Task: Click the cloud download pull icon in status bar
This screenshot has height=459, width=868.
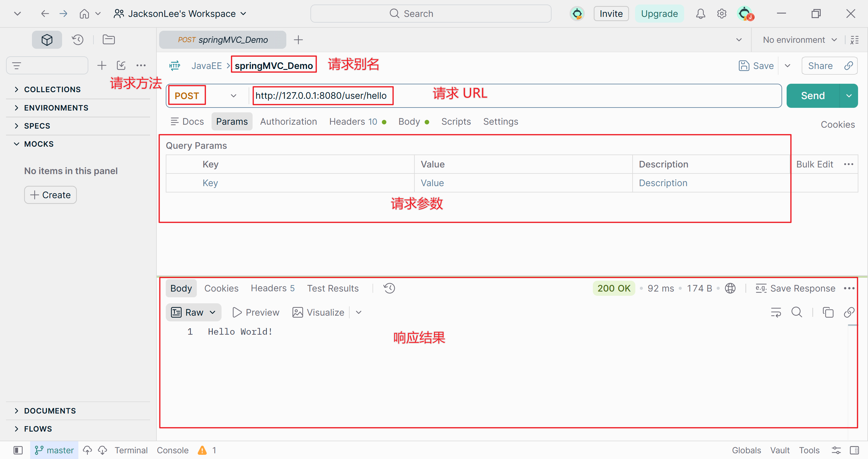Action: click(x=102, y=450)
